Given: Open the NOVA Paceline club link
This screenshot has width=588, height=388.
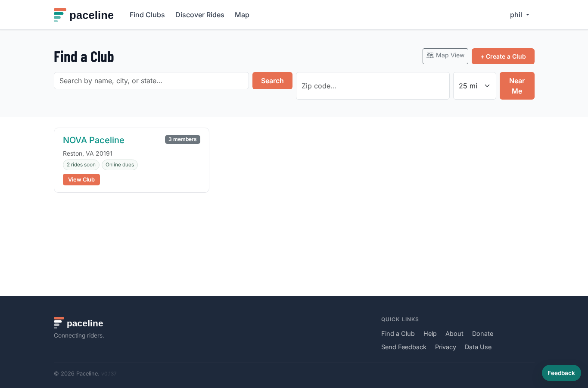Looking at the screenshot, I should coord(93,140).
